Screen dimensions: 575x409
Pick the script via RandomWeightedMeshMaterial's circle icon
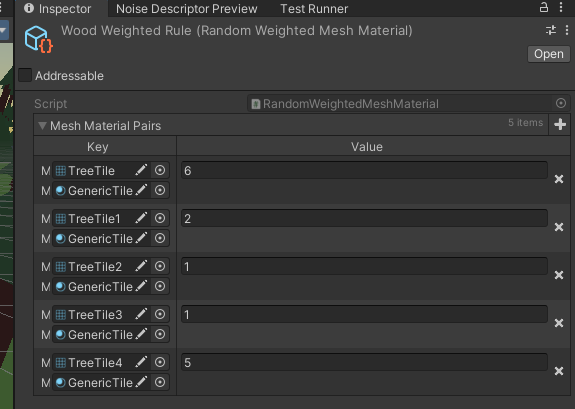(561, 103)
